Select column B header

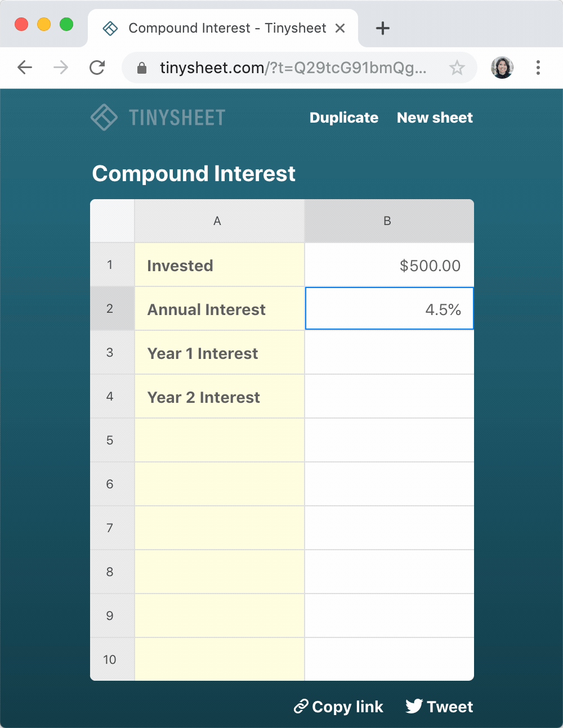tap(387, 221)
